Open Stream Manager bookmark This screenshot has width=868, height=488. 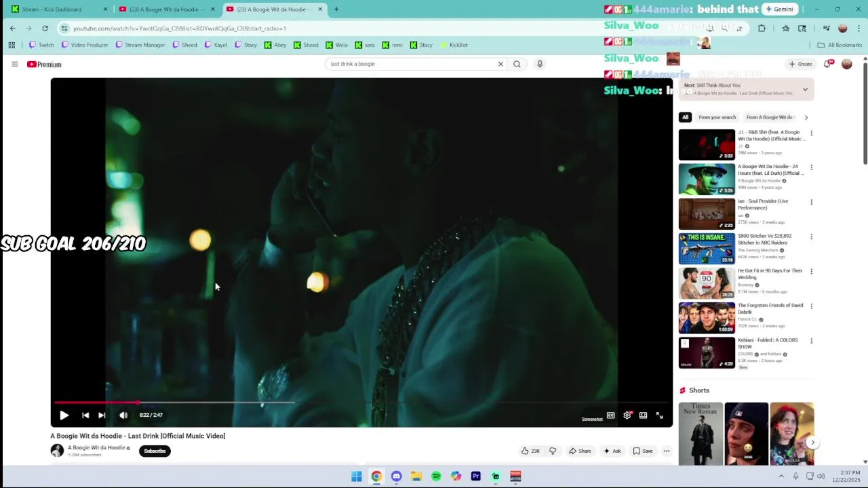click(140, 45)
